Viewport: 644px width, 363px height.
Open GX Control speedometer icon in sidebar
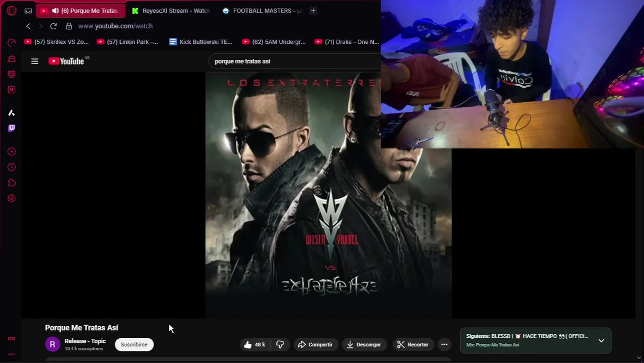point(12,43)
